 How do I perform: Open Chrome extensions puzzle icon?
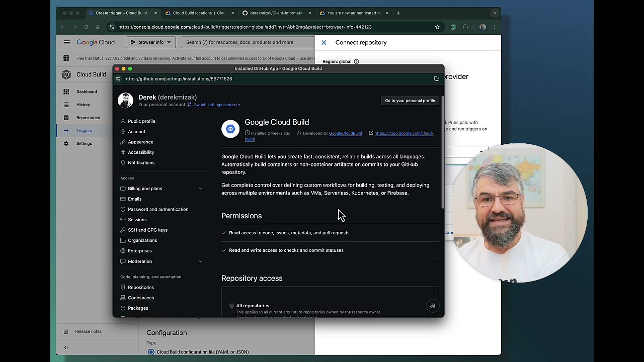click(x=465, y=27)
